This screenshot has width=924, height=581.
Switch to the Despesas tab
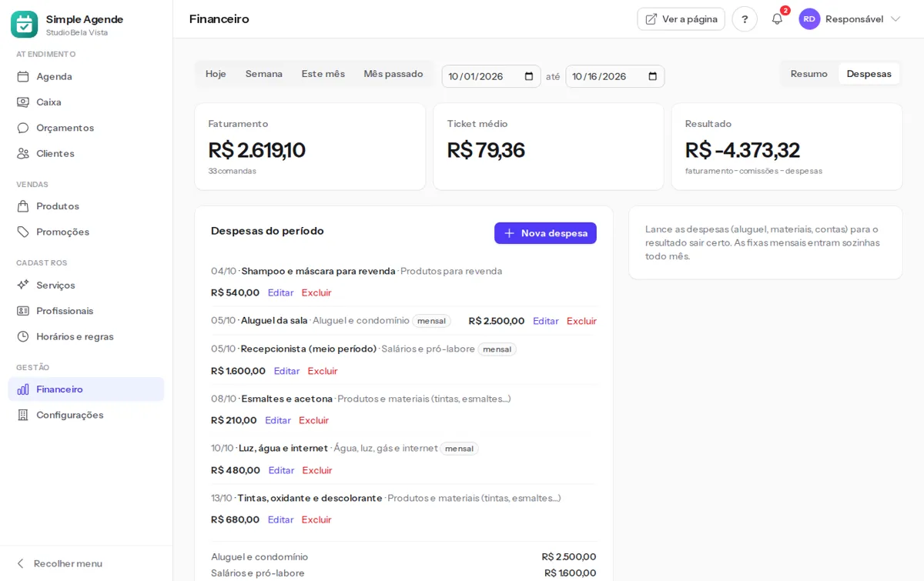pyautogui.click(x=869, y=74)
